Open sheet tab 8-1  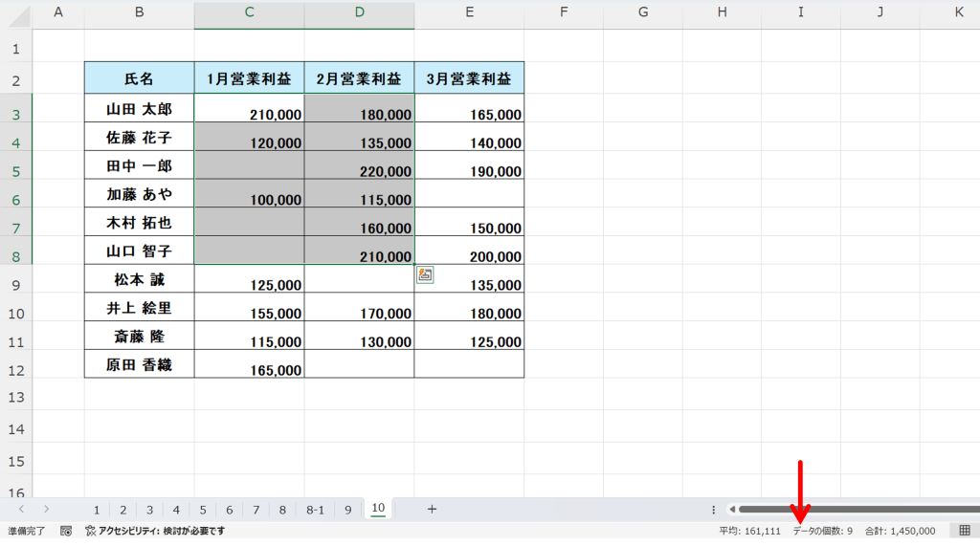coord(315,509)
